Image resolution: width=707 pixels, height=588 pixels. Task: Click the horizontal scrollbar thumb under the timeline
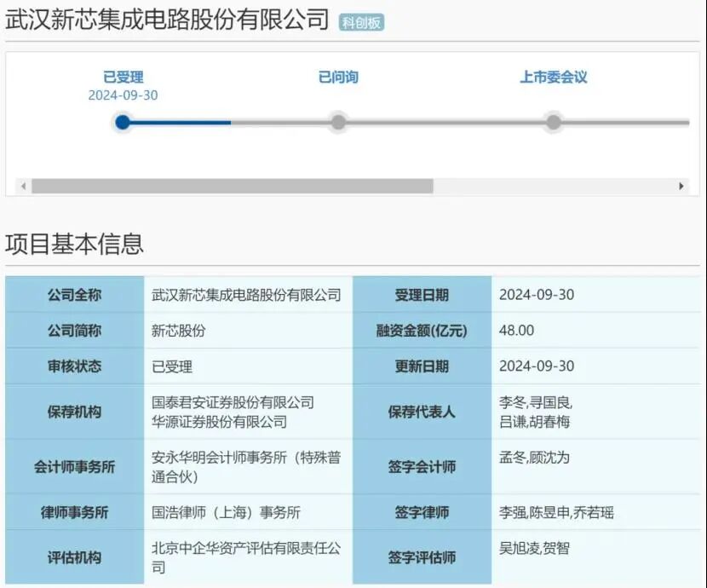(233, 187)
